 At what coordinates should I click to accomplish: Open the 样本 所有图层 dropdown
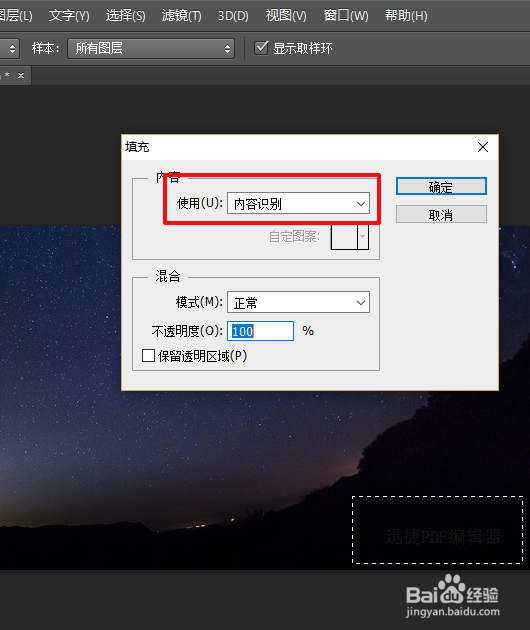151,49
